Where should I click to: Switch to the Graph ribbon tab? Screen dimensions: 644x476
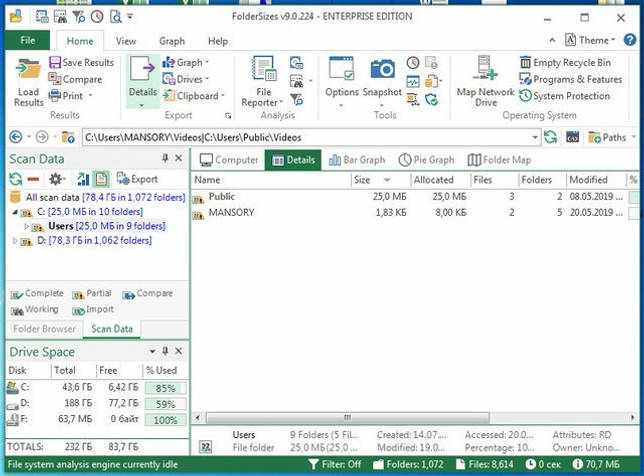pos(172,41)
